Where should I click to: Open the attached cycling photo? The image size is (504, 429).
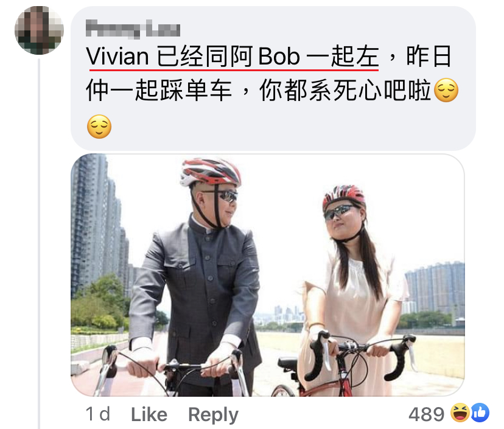(267, 275)
